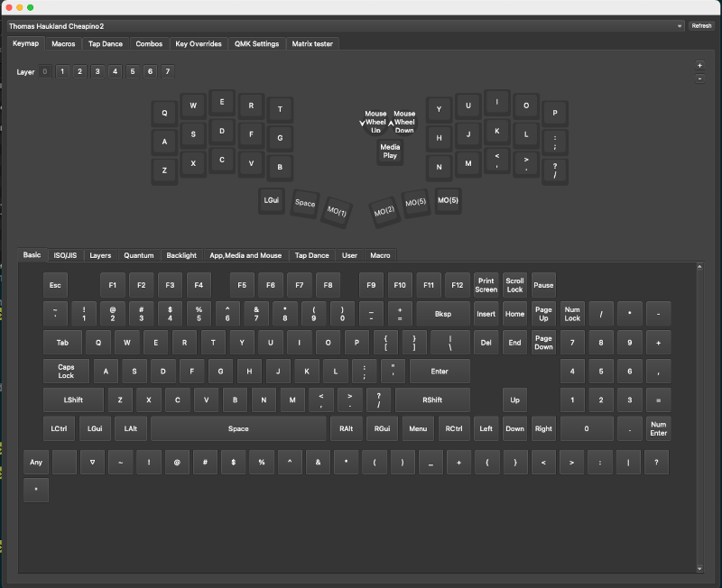The image size is (722, 588).
Task: Click the minus zoom button for keymap
Action: coord(699,78)
